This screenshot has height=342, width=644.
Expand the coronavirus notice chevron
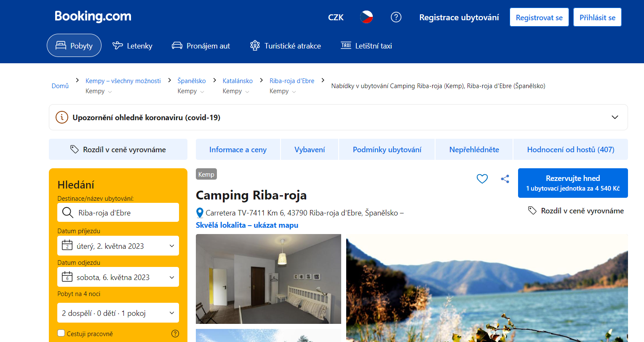click(615, 117)
